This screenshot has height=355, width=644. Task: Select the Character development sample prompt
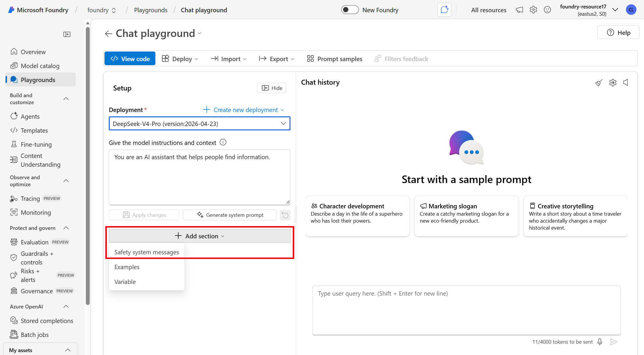click(x=357, y=216)
